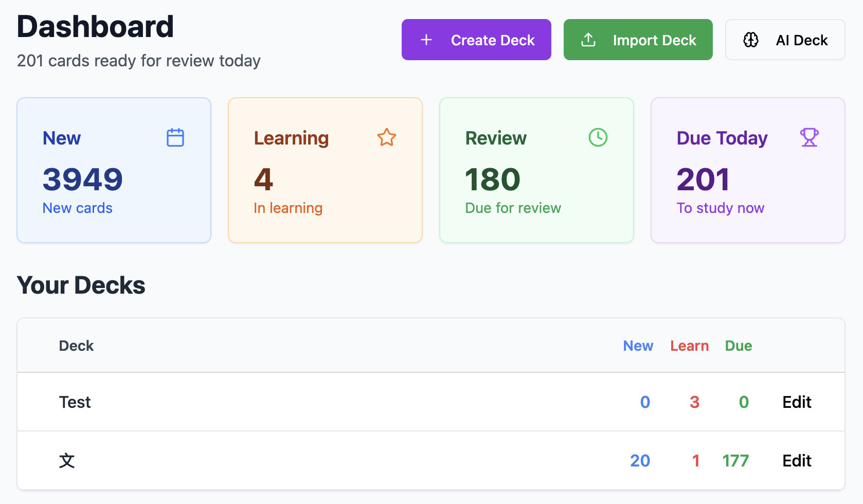Edit the 文 deck
The height and width of the screenshot is (504, 863).
(796, 460)
